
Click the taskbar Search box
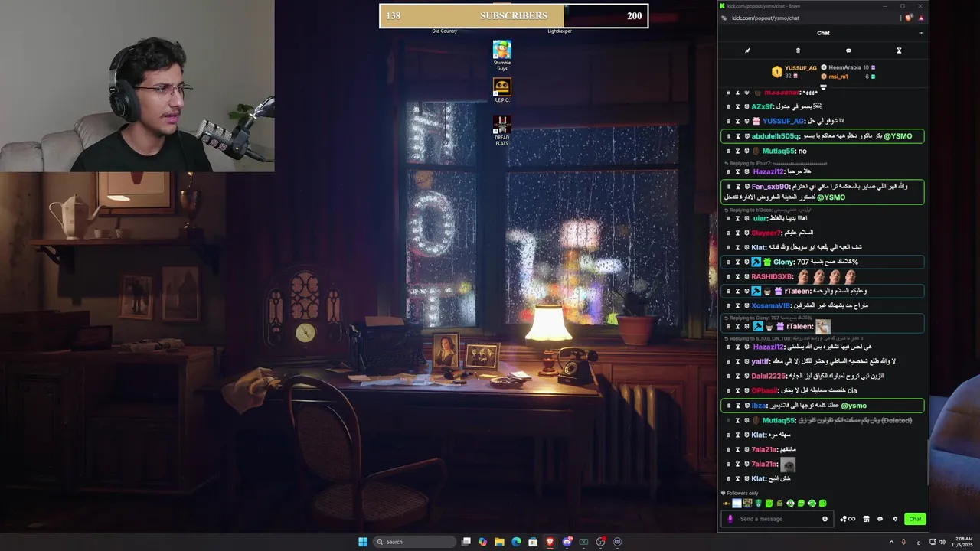coord(415,542)
